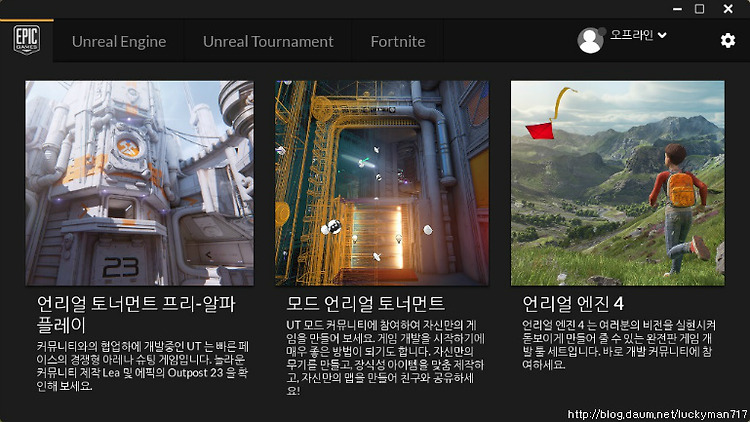Click the 언리얼 엔진 4 description text

point(618,345)
